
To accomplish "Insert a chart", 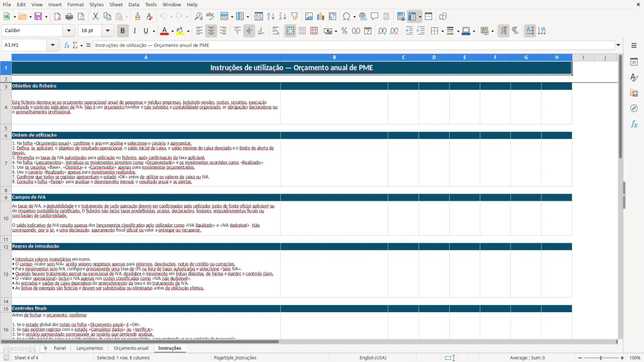I will pos(321,17).
